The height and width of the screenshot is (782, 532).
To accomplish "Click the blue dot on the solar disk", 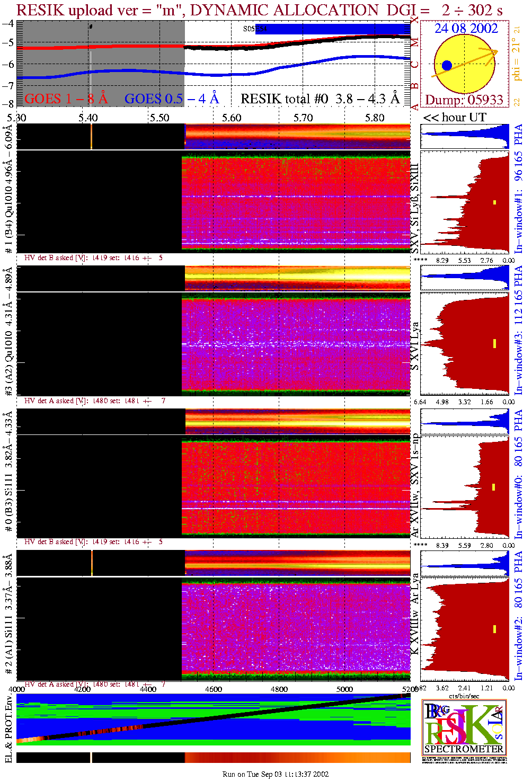I will 447,66.
